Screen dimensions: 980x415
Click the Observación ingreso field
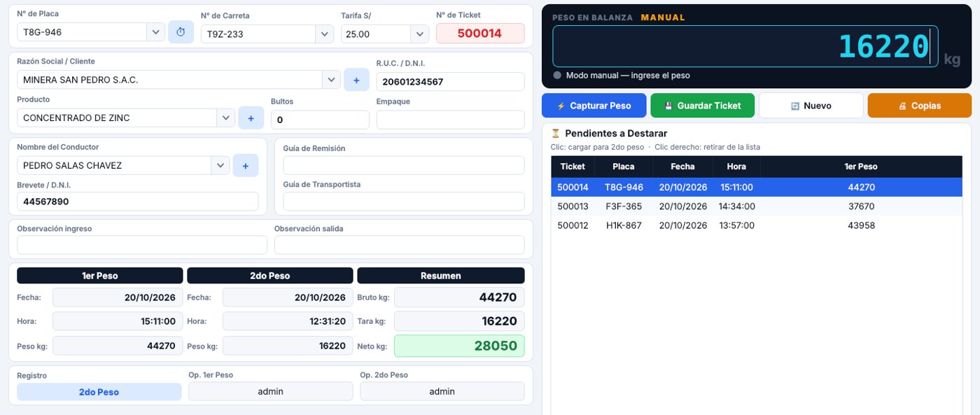pyautogui.click(x=142, y=245)
